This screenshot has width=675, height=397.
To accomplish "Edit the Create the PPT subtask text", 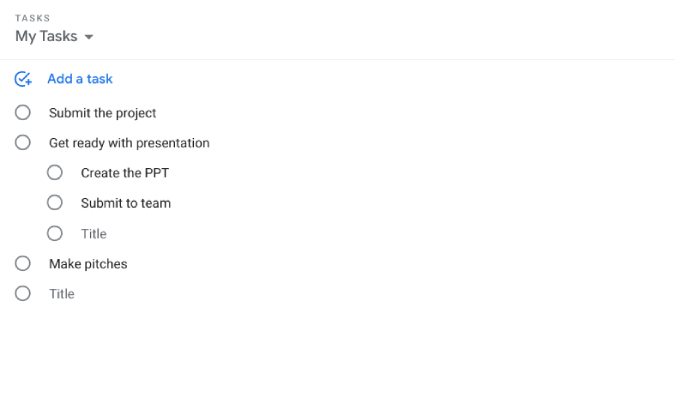I will pos(125,173).
